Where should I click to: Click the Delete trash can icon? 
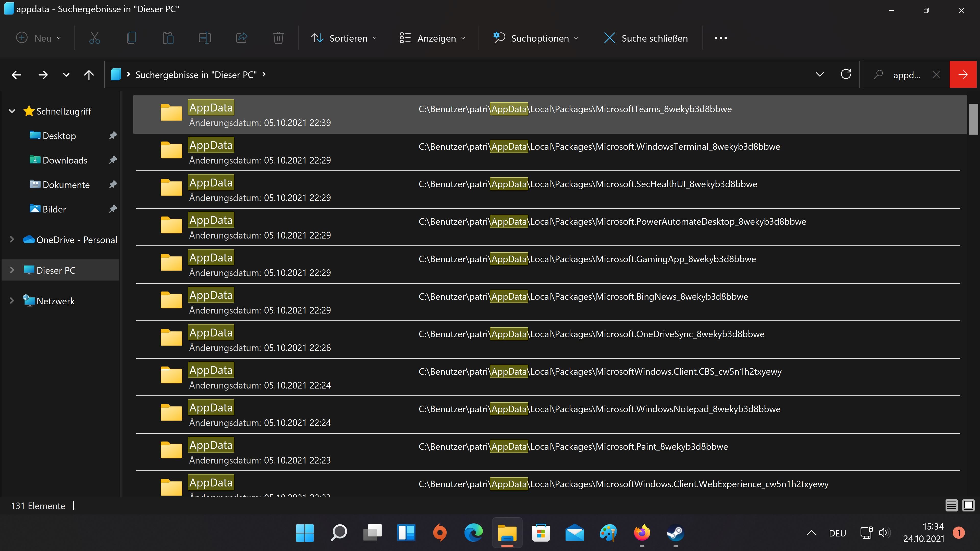pos(278,38)
